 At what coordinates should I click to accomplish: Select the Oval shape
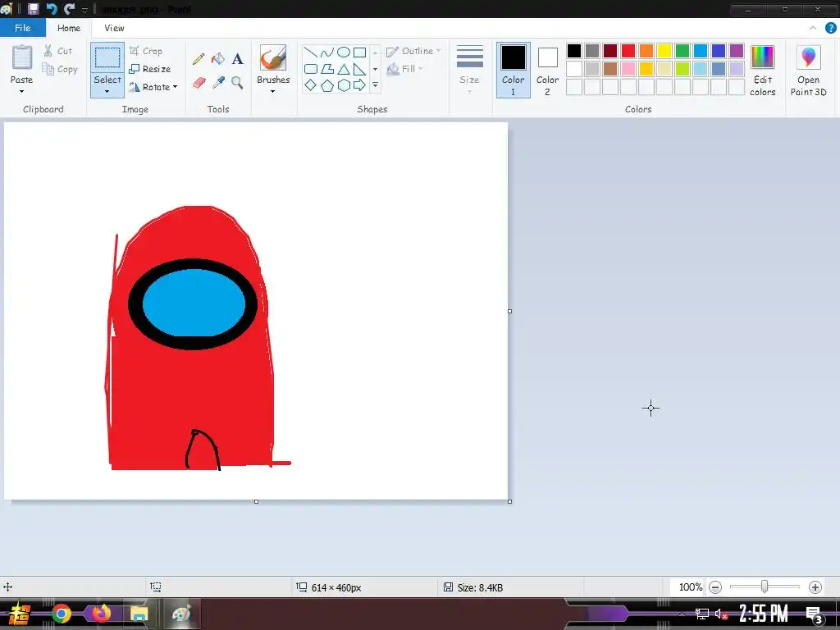coord(344,52)
